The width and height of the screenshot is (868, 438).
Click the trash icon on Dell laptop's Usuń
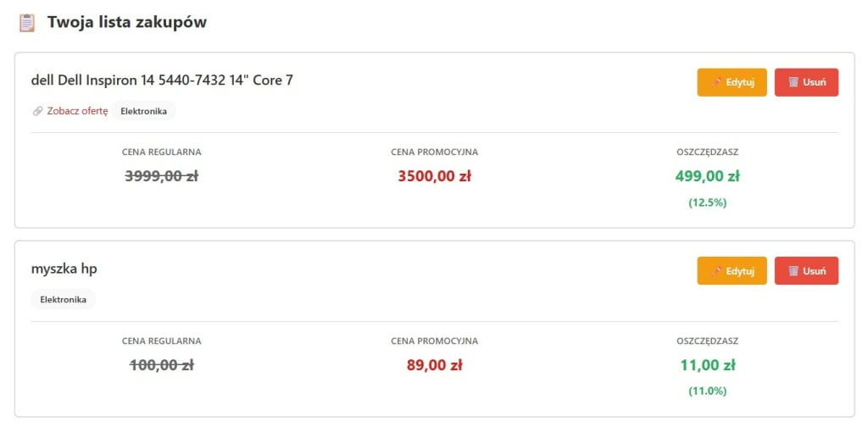[793, 82]
